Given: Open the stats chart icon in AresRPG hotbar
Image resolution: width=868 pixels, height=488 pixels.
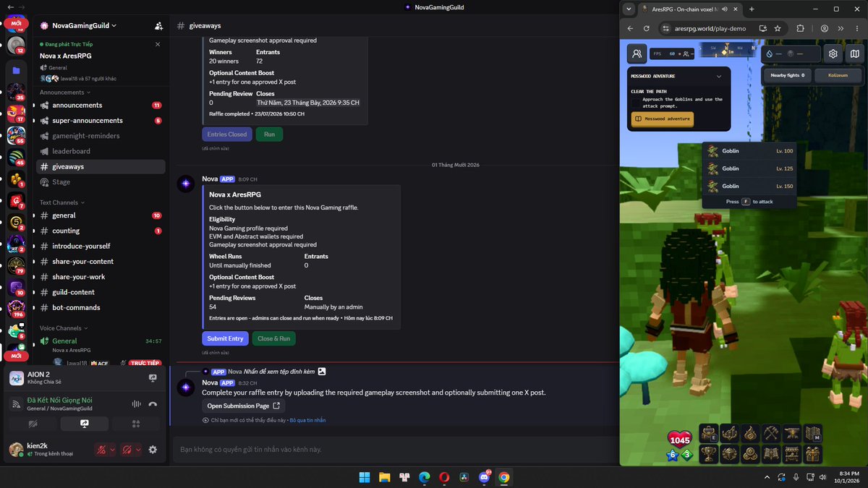Looking at the screenshot, I should point(730,433).
